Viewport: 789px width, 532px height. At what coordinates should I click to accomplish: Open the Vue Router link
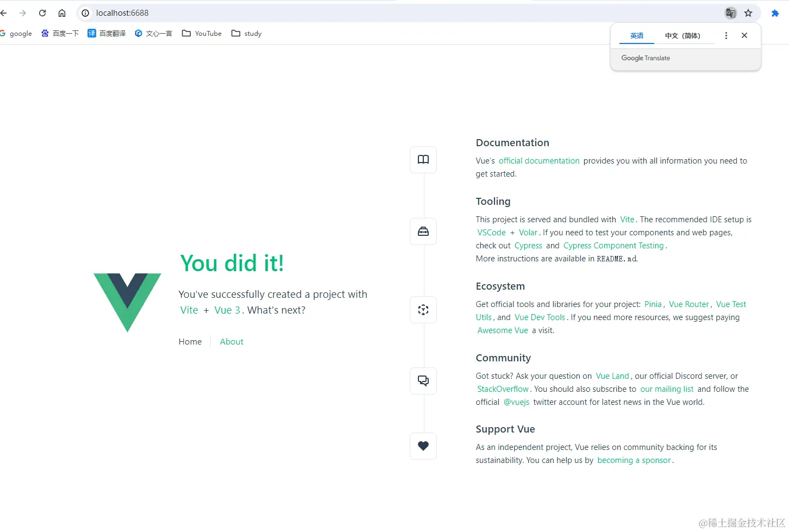[689, 304]
